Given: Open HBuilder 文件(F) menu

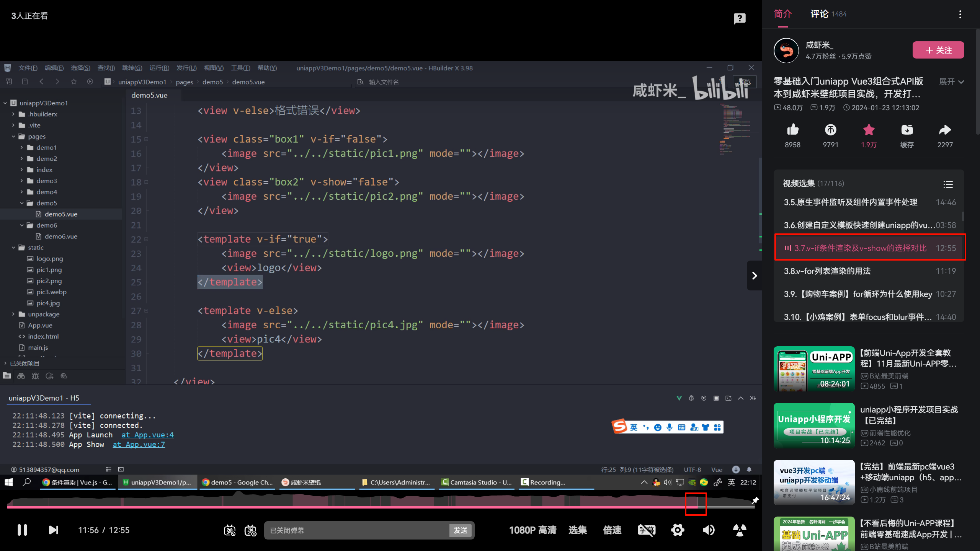Looking at the screenshot, I should pyautogui.click(x=28, y=68).
